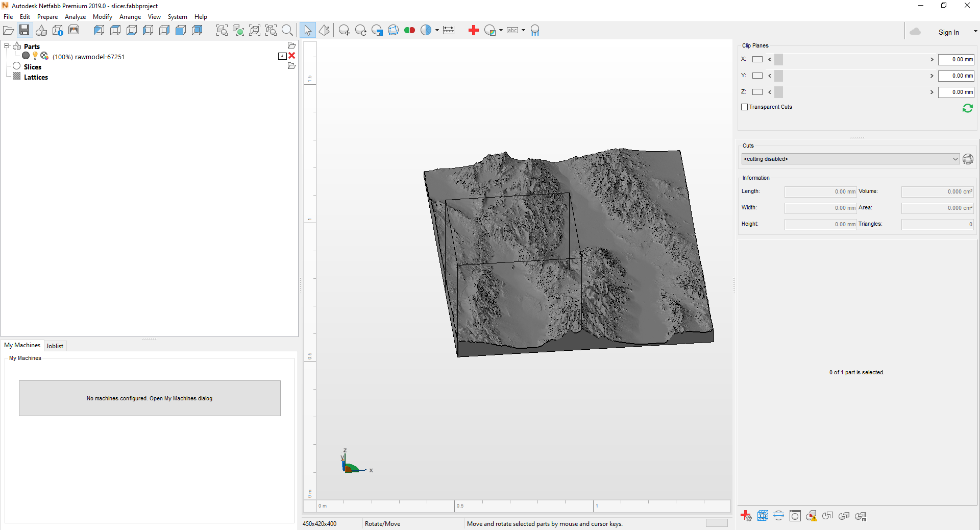
Task: Toggle the Y clip plane box
Action: (x=757, y=76)
